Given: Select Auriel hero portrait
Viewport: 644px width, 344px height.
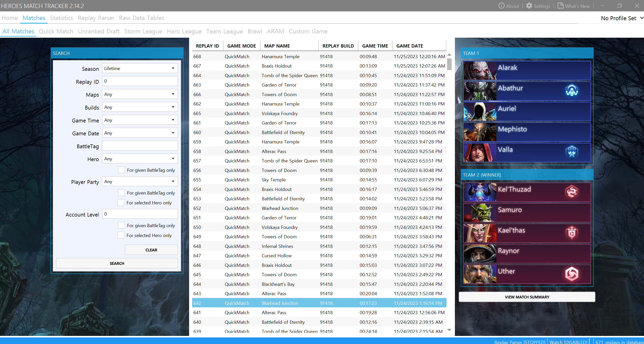Looking at the screenshot, I should click(480, 112).
